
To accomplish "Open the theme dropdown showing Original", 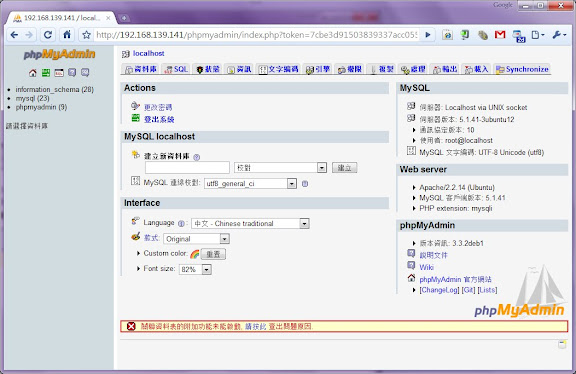I will click(197, 239).
